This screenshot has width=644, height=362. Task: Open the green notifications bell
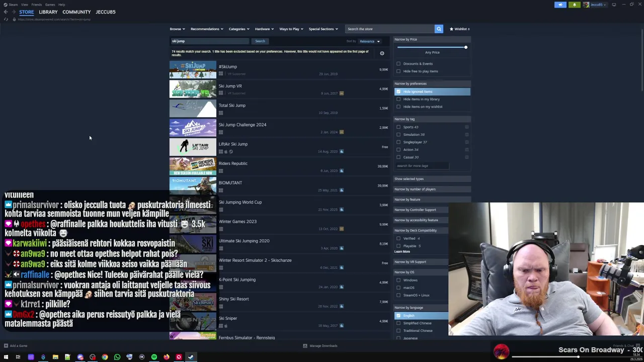(x=574, y=5)
